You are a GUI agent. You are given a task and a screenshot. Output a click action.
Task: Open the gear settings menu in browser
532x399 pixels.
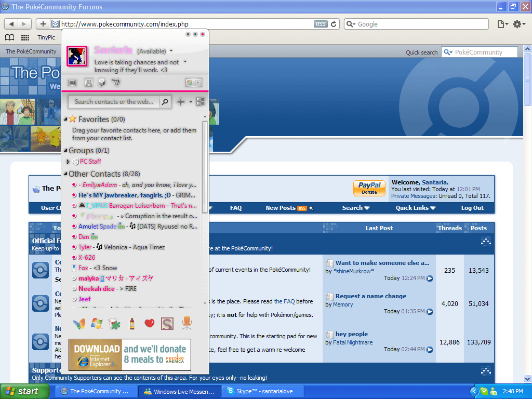[519, 24]
